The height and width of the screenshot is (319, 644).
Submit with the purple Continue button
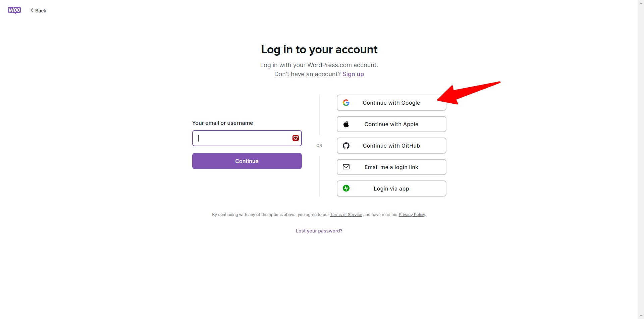247,161
